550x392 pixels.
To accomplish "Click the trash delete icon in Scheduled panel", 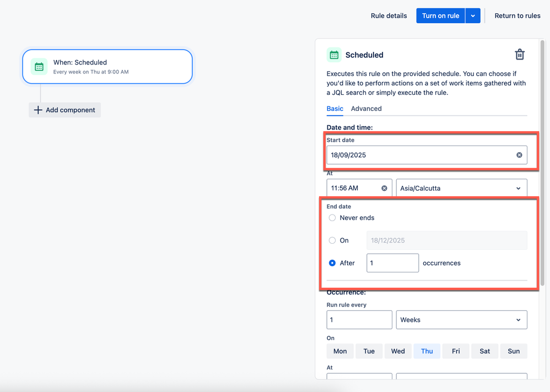I will click(x=520, y=55).
